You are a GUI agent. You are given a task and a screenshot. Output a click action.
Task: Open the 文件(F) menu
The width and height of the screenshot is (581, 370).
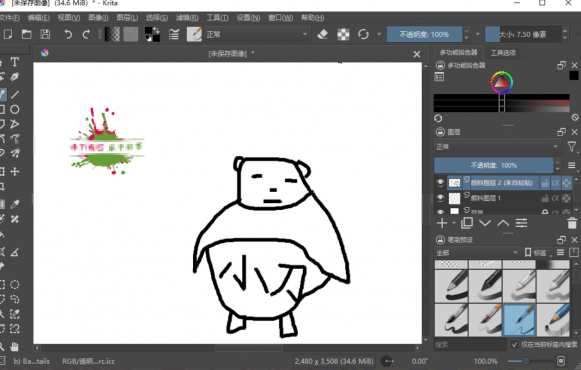[10, 17]
